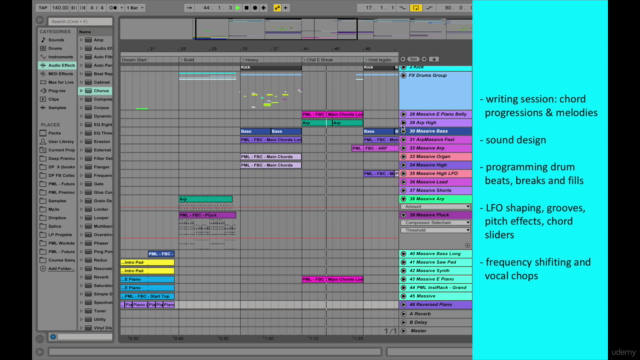The width and height of the screenshot is (640, 360).
Task: Select Sounds category in browser
Action: tap(57, 40)
